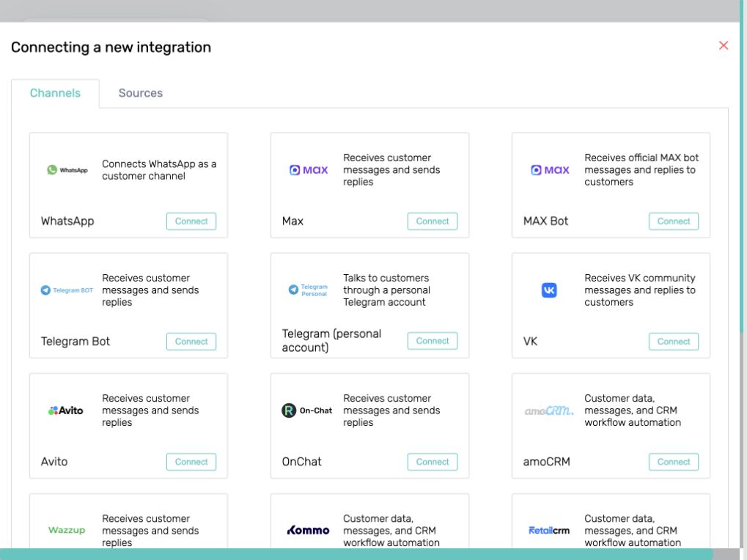Click the 'VK' card title

point(530,342)
